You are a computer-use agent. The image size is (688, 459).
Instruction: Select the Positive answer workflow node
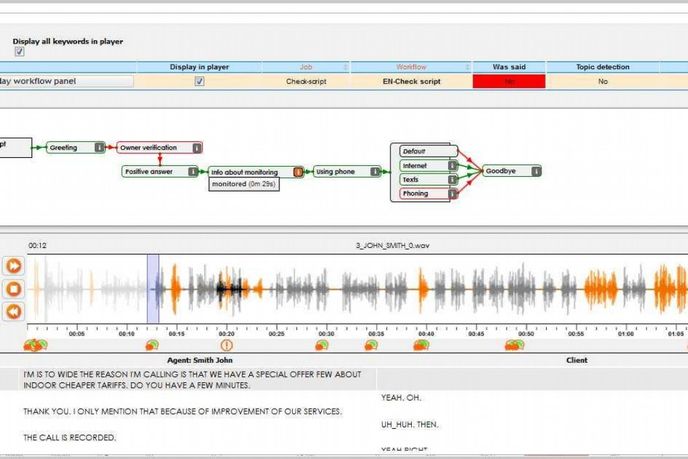click(160, 172)
